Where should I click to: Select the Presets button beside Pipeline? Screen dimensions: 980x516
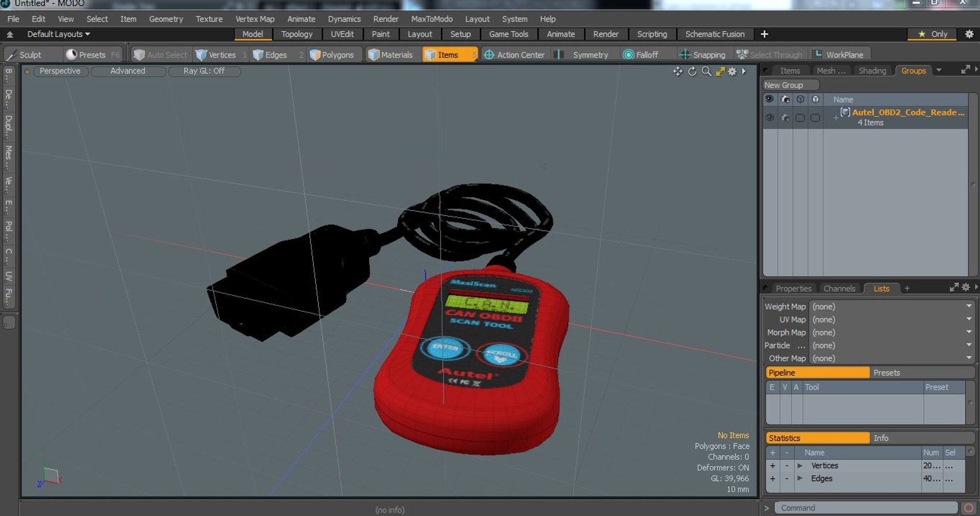922,373
